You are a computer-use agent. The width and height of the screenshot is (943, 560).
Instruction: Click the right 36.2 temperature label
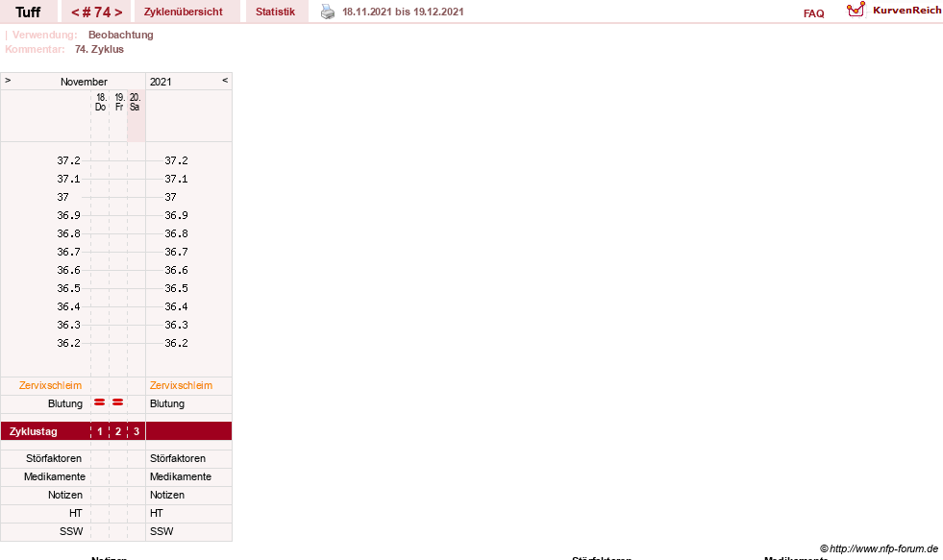(x=176, y=343)
